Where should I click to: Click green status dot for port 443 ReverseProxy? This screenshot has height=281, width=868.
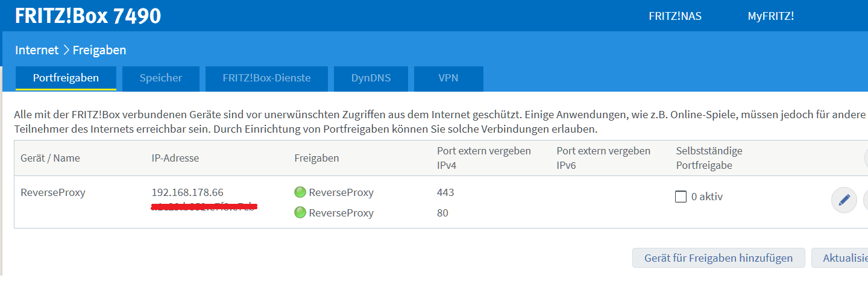(300, 193)
